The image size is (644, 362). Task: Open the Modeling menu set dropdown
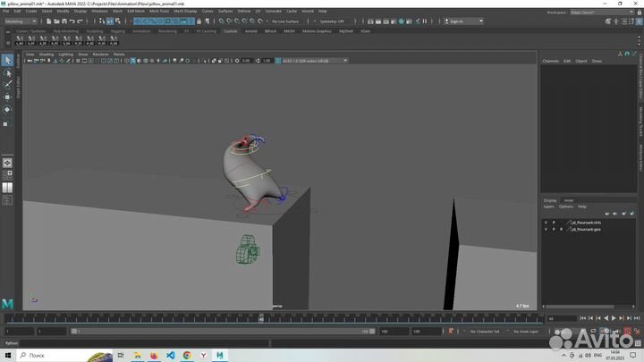pyautogui.click(x=21, y=21)
